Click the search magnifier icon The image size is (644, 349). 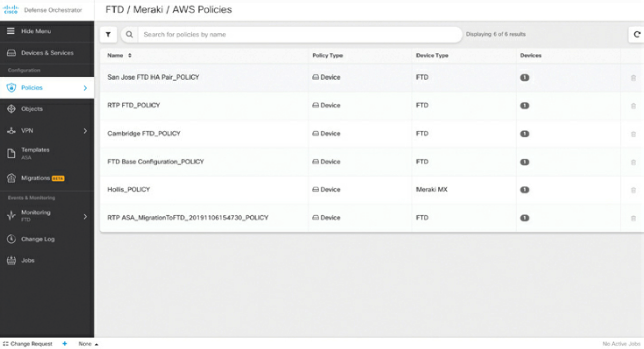129,35
